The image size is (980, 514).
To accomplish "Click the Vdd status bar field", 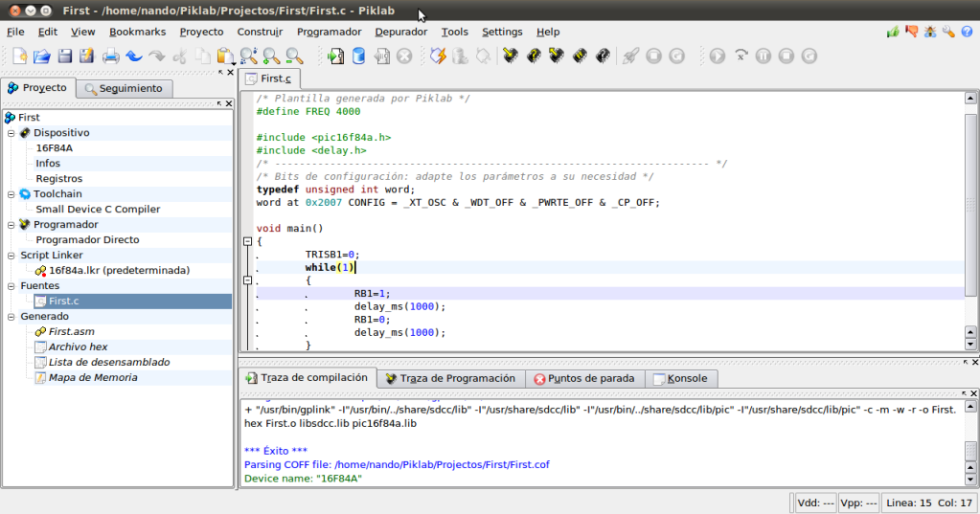I will point(815,503).
